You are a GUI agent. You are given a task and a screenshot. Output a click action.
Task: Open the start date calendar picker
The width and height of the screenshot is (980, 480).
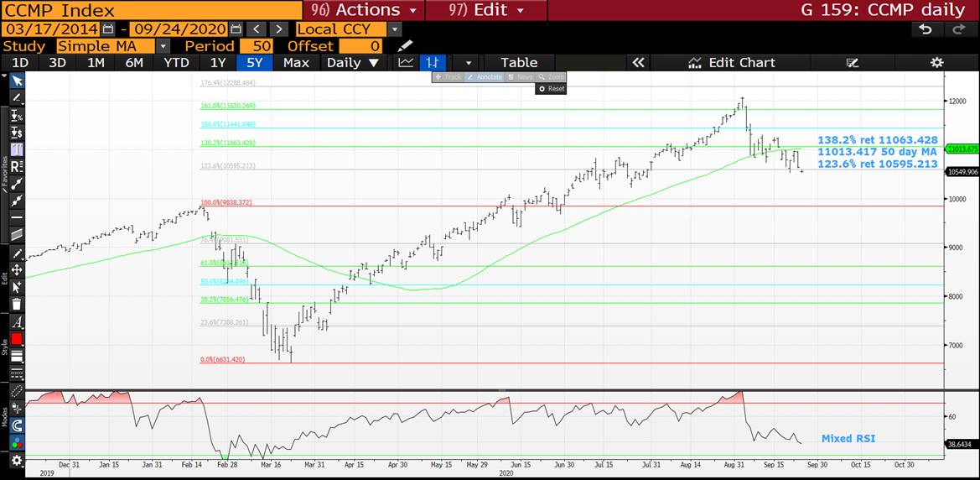coord(108,29)
